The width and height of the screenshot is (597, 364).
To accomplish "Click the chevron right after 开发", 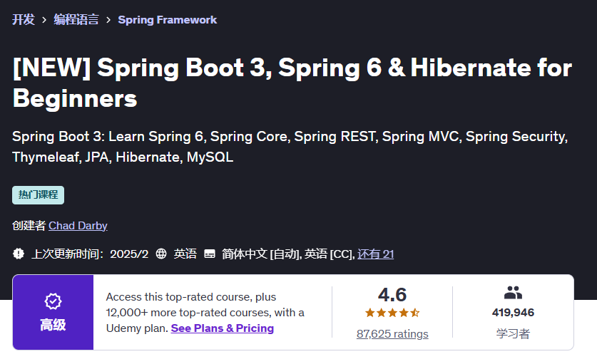I will pyautogui.click(x=44, y=20).
